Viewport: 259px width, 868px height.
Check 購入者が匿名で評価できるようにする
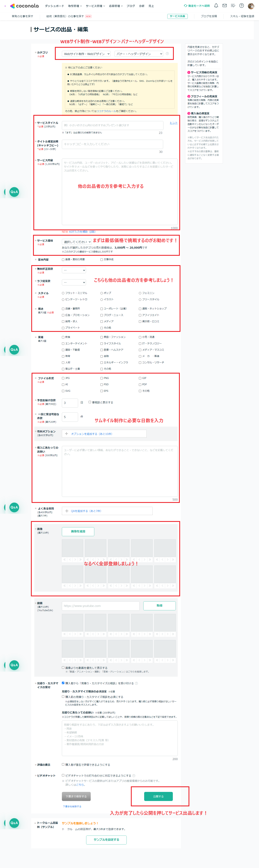63,765
